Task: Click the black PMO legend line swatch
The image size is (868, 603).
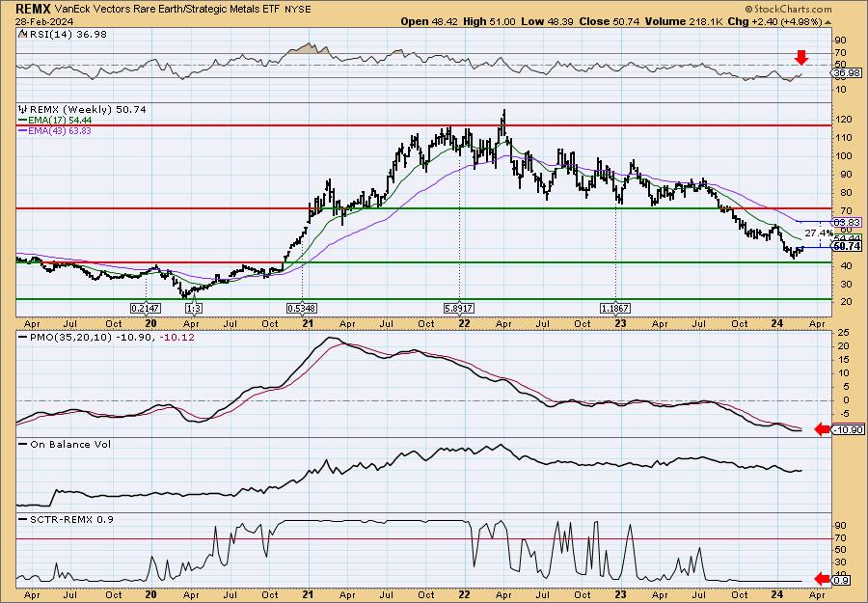Action: click(x=23, y=338)
